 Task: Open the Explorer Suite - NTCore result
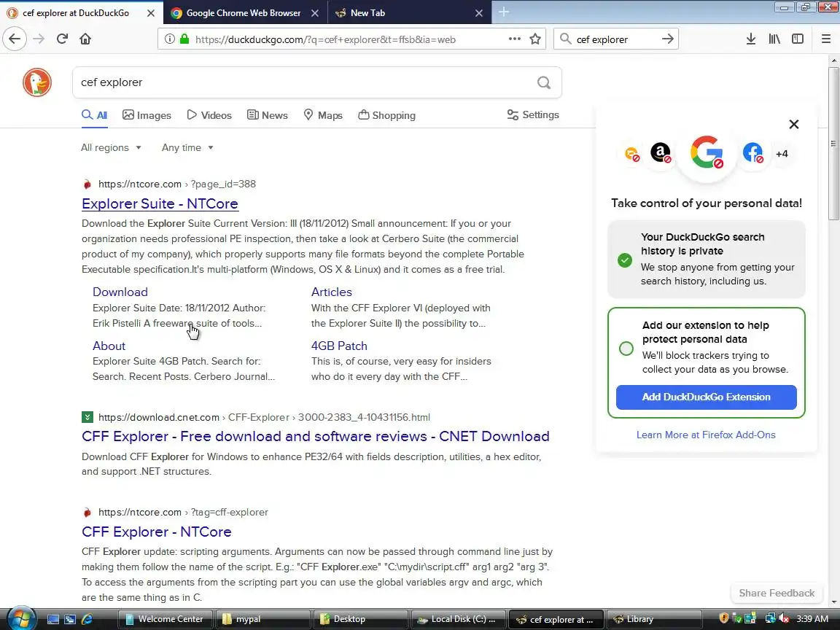160,203
